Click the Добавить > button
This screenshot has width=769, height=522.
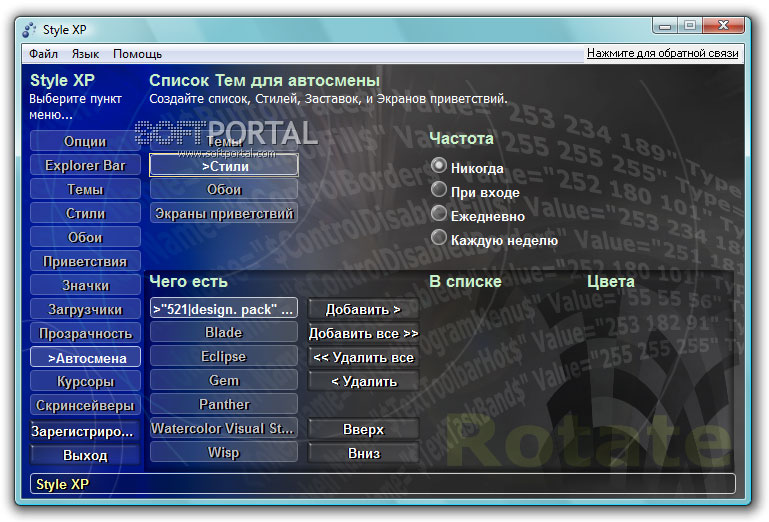[x=363, y=310]
